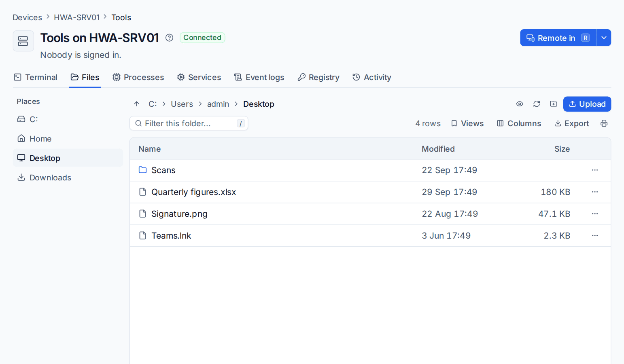Click the file icon for Signature.png
The width and height of the screenshot is (624, 364).
click(142, 214)
